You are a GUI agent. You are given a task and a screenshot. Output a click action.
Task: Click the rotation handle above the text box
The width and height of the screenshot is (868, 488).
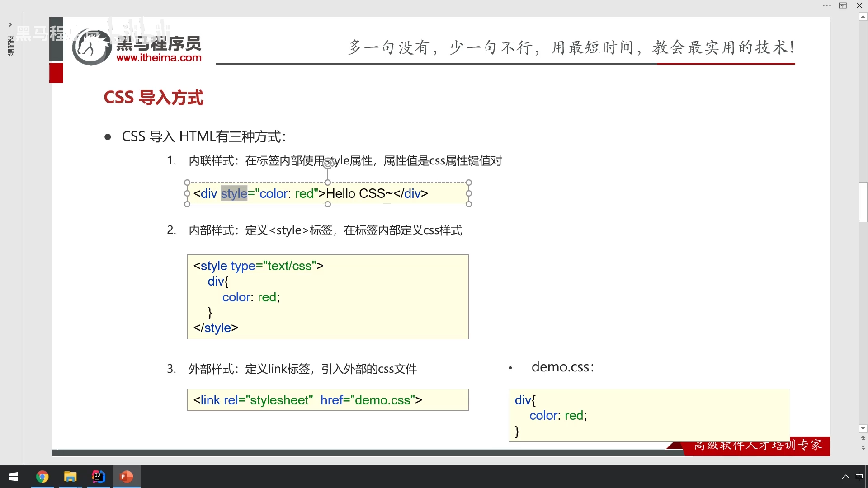coord(329,164)
